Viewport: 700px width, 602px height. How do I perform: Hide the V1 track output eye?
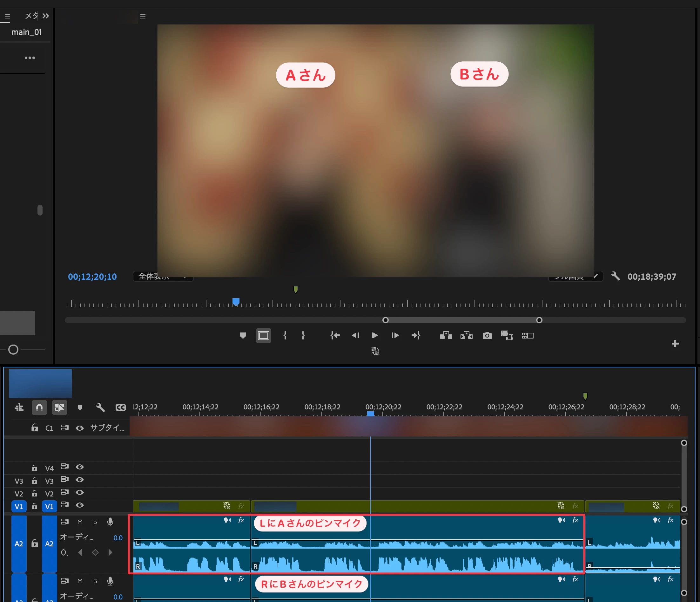[80, 505]
